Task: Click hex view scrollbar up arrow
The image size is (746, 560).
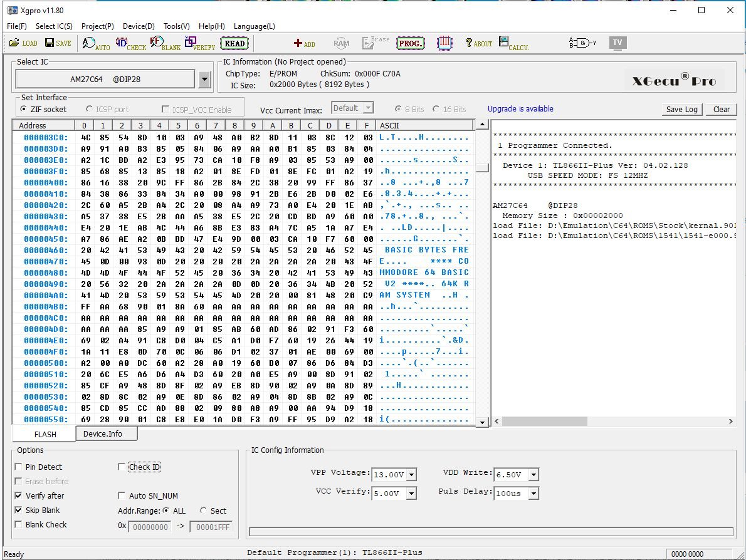Action: click(x=482, y=125)
